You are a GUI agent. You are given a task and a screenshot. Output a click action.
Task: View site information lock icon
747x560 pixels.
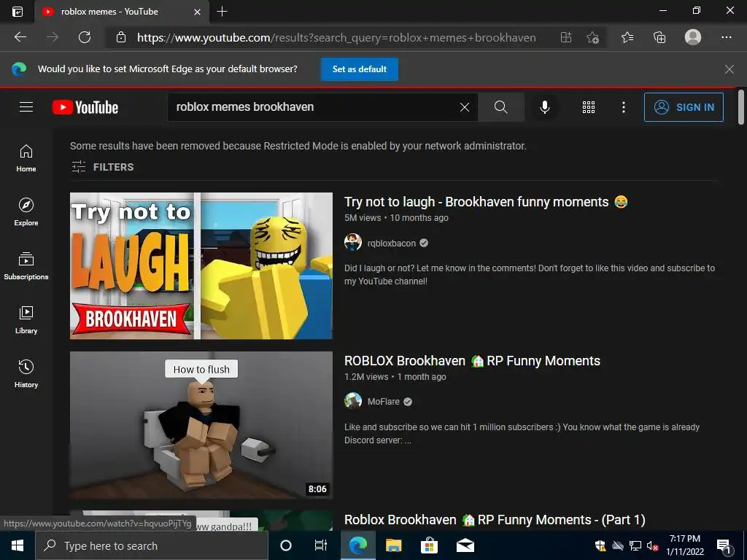coord(121,37)
